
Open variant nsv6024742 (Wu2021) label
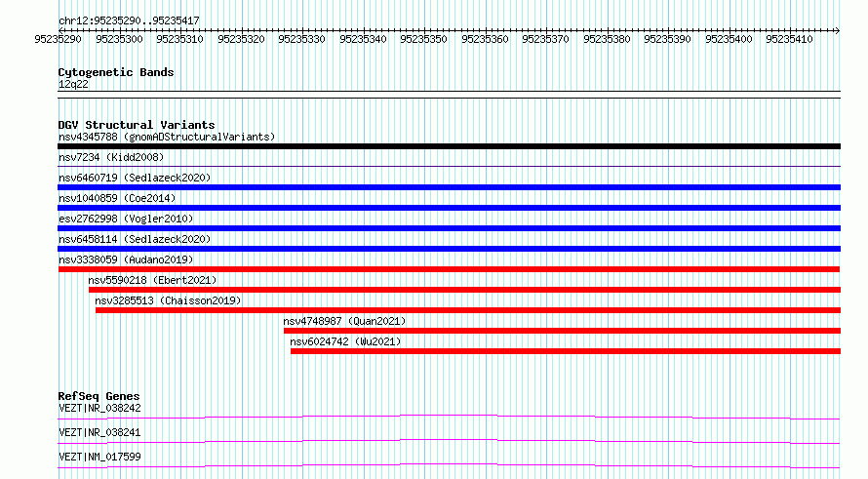[x=345, y=341]
